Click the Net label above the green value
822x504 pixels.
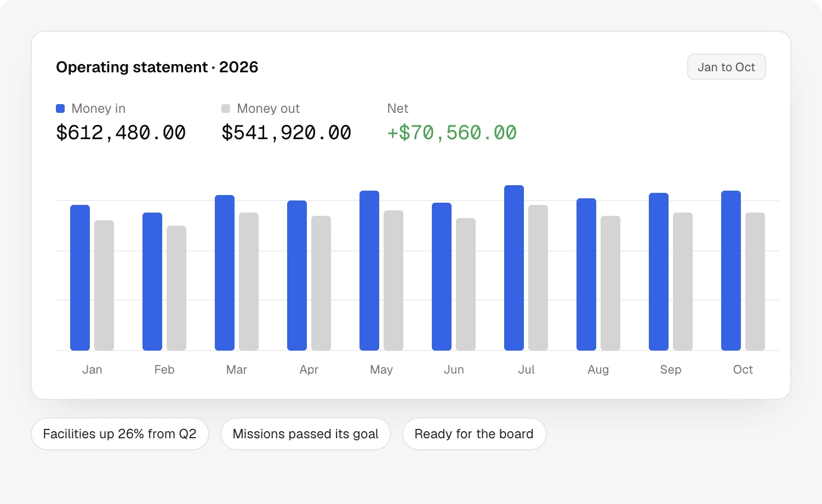pos(398,108)
